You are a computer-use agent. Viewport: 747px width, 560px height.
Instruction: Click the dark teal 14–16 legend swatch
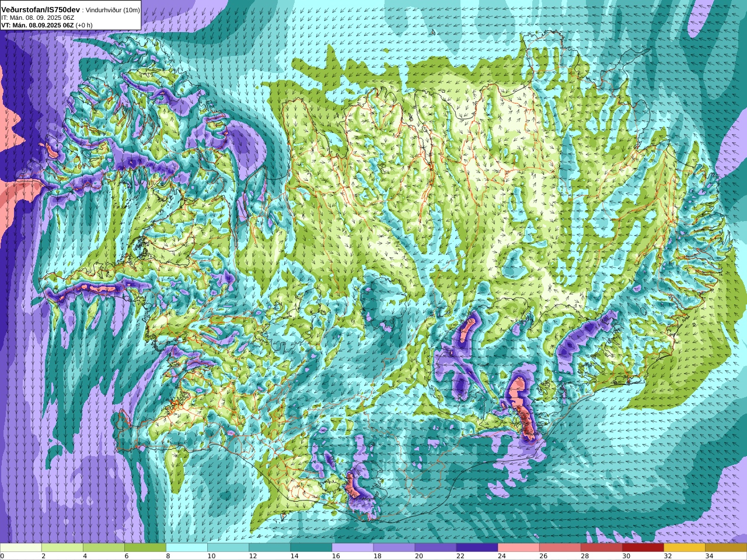pos(311,548)
